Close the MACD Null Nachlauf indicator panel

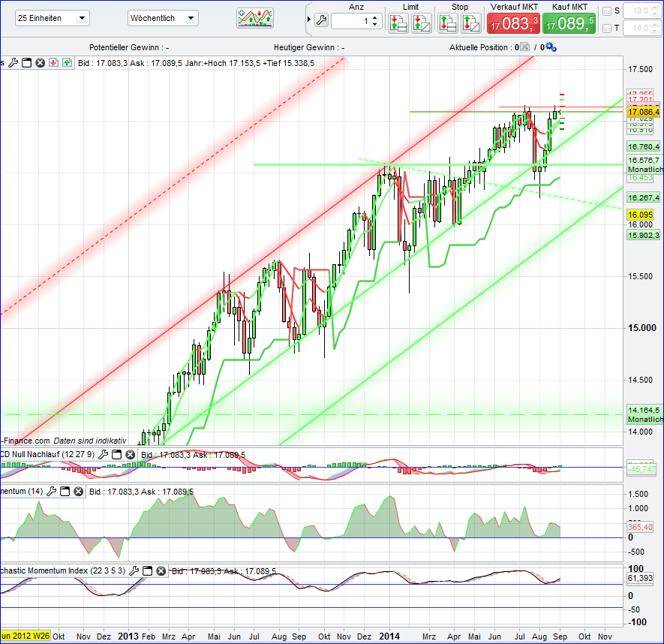(x=129, y=454)
